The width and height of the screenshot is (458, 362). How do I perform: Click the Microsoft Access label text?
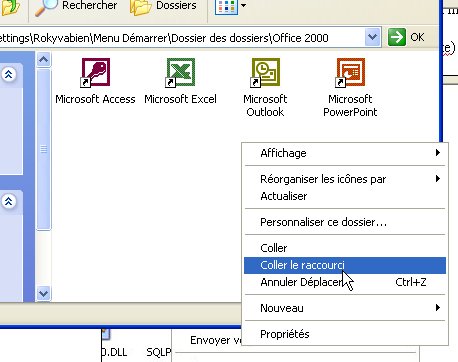coord(95,99)
